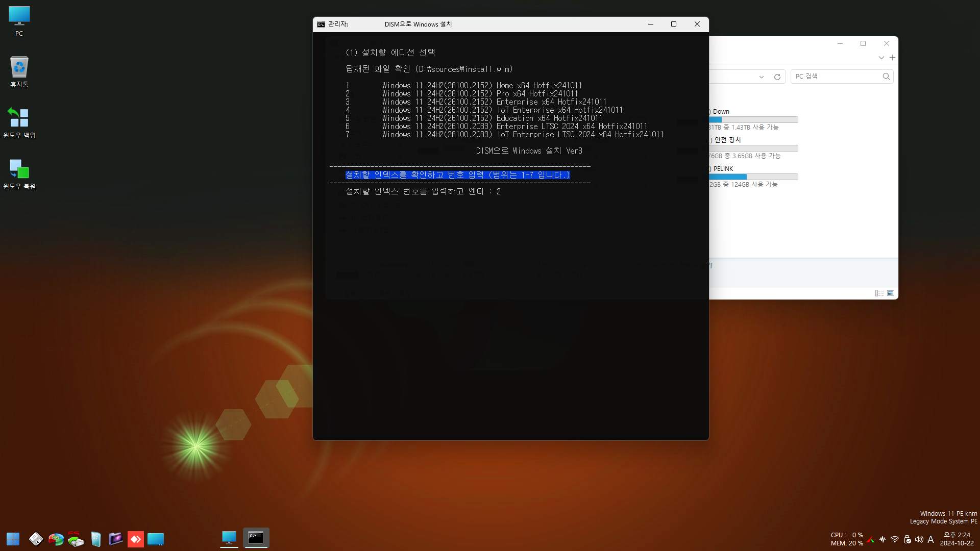This screenshot has height=551, width=980.
Task: Open the waveform monitor tray icon
Action: [883, 539]
